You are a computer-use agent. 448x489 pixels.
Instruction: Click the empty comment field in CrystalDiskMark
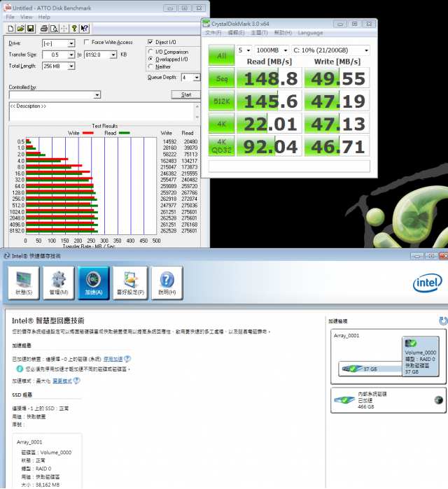click(289, 166)
